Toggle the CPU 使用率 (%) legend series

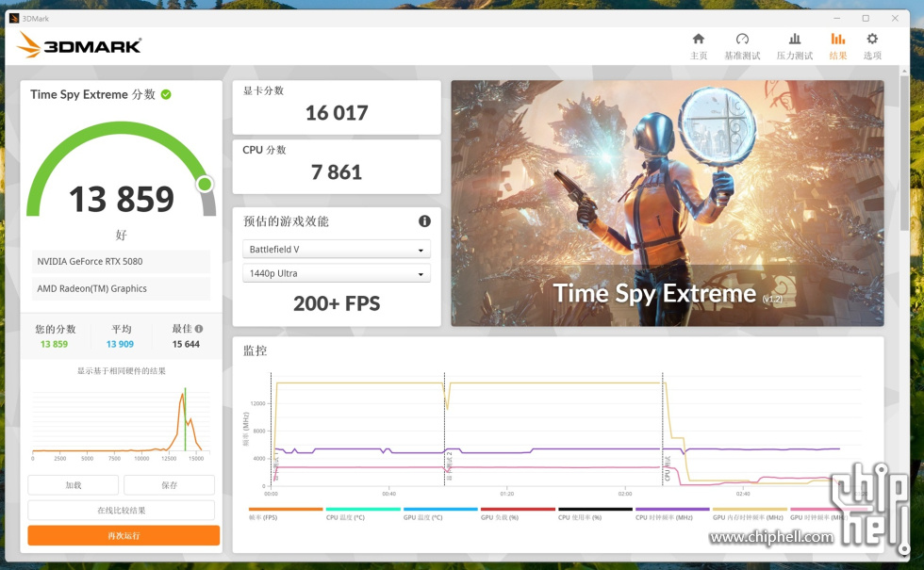click(x=595, y=513)
